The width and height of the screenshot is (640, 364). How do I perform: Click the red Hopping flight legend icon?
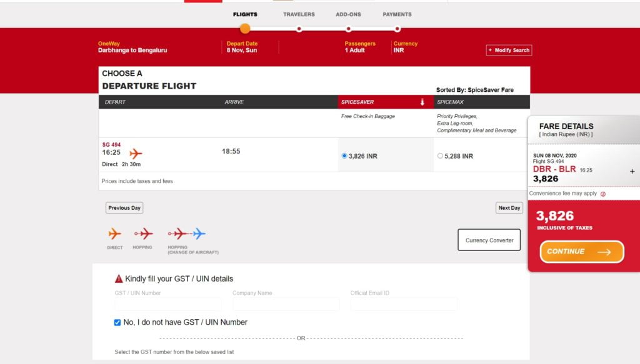pyautogui.click(x=143, y=234)
